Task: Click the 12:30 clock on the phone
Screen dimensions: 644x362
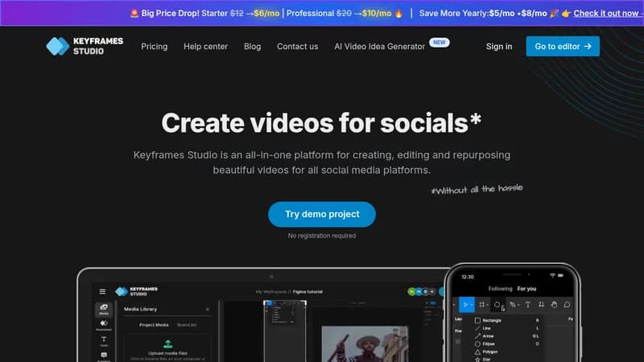Action: coord(468,277)
